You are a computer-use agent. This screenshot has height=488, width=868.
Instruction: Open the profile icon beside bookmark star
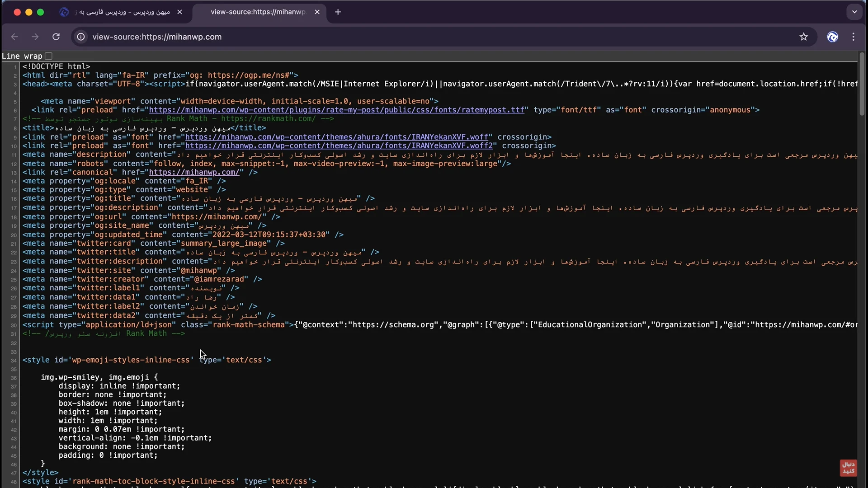[x=832, y=37]
